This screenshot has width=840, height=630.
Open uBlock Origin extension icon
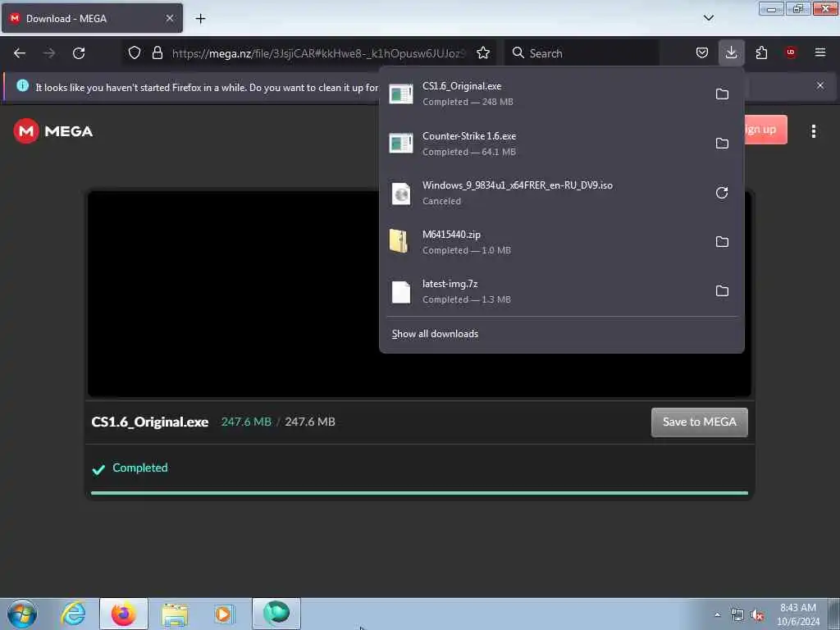click(x=791, y=52)
